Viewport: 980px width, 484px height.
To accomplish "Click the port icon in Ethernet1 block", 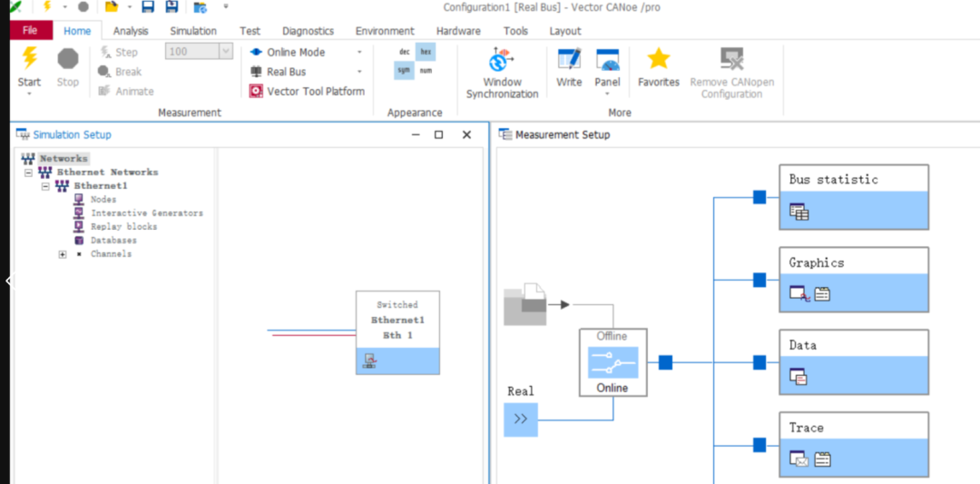I will click(369, 361).
